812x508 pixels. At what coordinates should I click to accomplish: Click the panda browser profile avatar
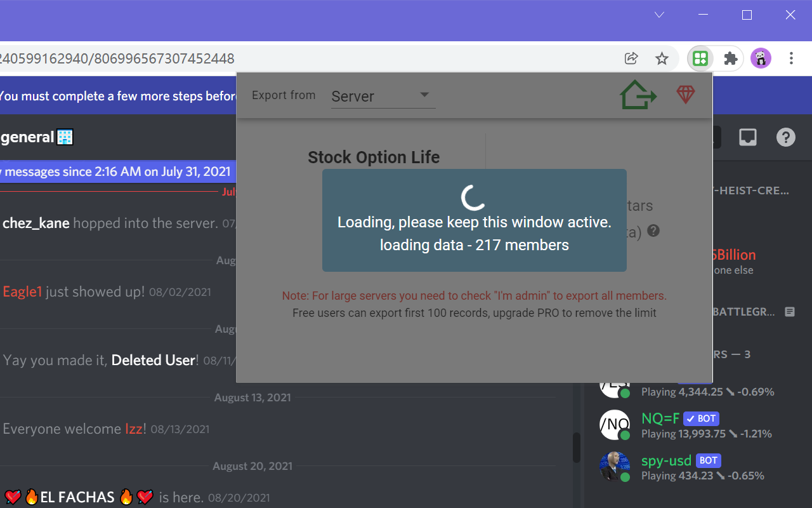(x=761, y=58)
